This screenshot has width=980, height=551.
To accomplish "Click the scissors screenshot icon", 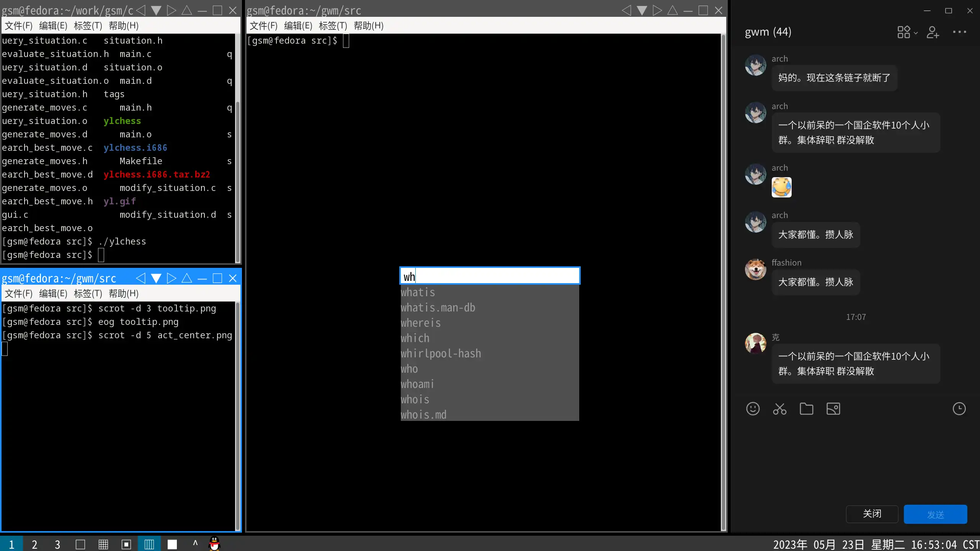I will pos(779,409).
